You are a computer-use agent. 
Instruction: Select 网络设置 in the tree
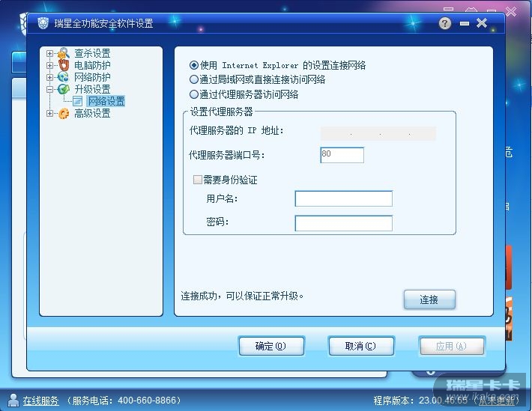[x=106, y=101]
